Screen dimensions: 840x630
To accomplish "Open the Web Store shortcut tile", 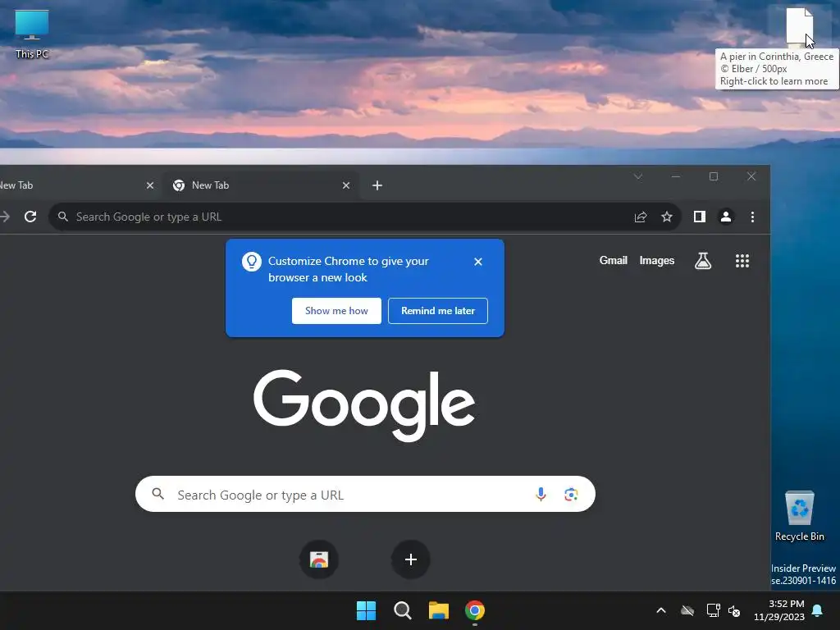I will [x=319, y=559].
